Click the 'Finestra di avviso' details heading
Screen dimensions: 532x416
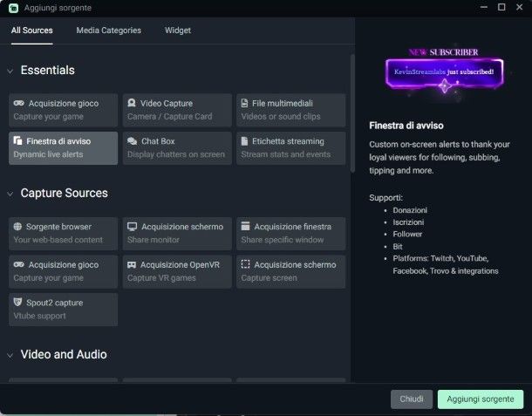406,126
